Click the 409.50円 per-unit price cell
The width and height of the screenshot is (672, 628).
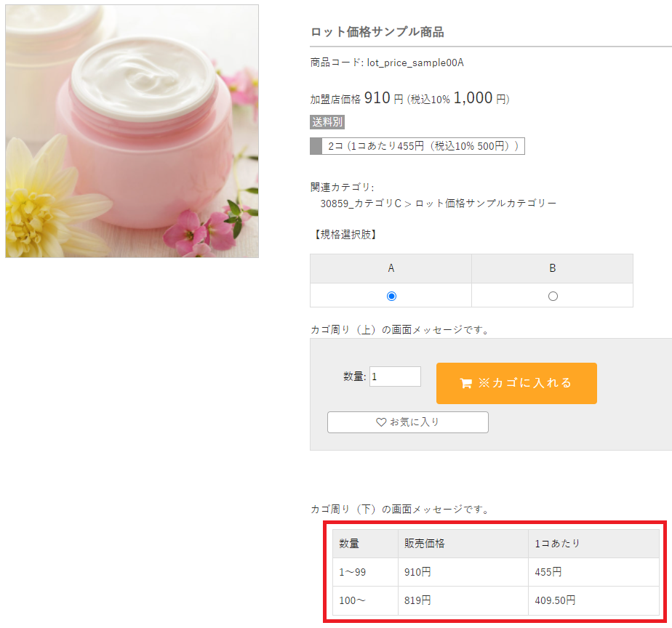[555, 600]
